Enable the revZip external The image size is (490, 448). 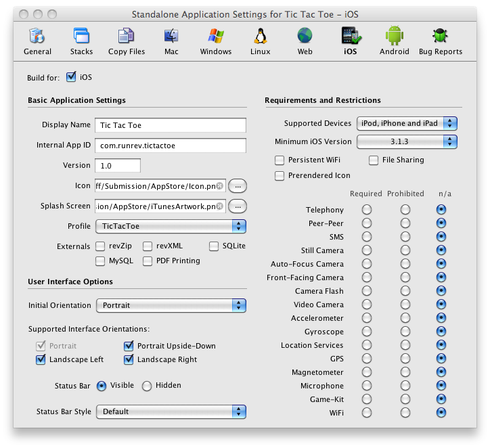(x=100, y=246)
